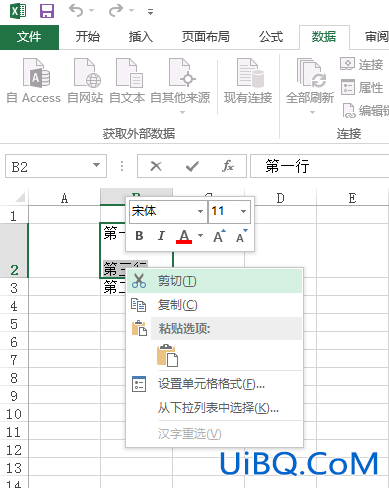Expand the 全部刷新 dropdown arrow
Image resolution: width=389 pixels, height=488 pixels.
coord(312,112)
